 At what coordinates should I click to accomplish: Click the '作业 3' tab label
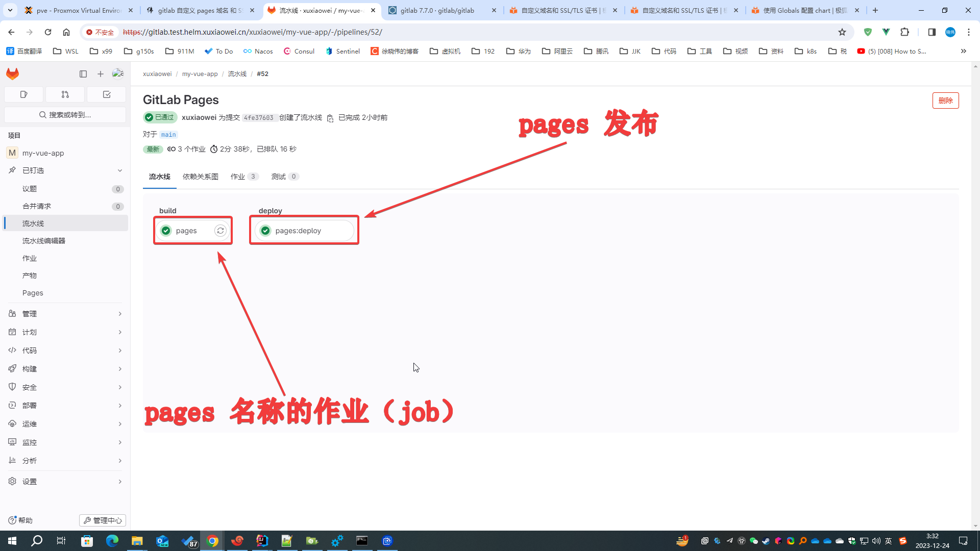[x=243, y=176]
